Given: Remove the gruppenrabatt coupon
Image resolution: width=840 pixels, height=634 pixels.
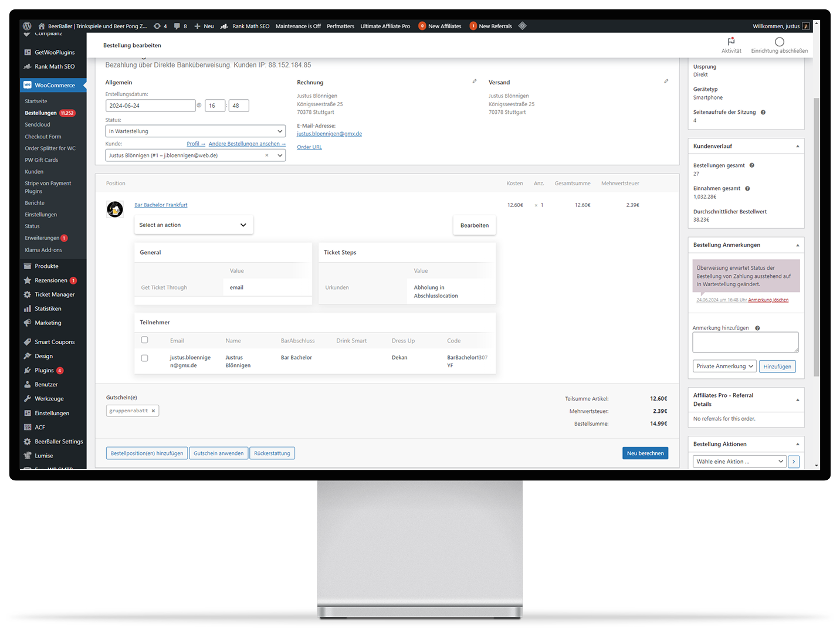Looking at the screenshot, I should [x=153, y=411].
